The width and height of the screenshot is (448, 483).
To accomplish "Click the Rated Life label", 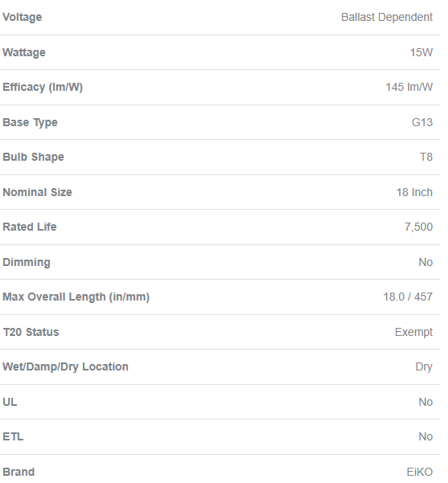I will click(x=30, y=227).
